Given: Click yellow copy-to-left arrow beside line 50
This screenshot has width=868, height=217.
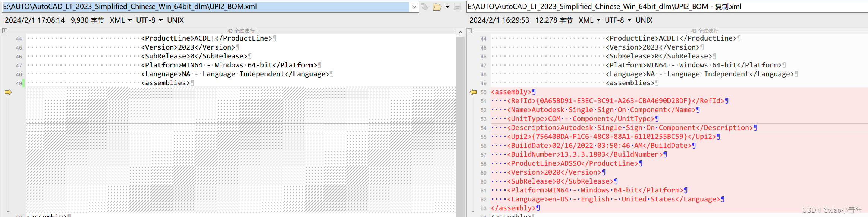Looking at the screenshot, I should pos(473,92).
